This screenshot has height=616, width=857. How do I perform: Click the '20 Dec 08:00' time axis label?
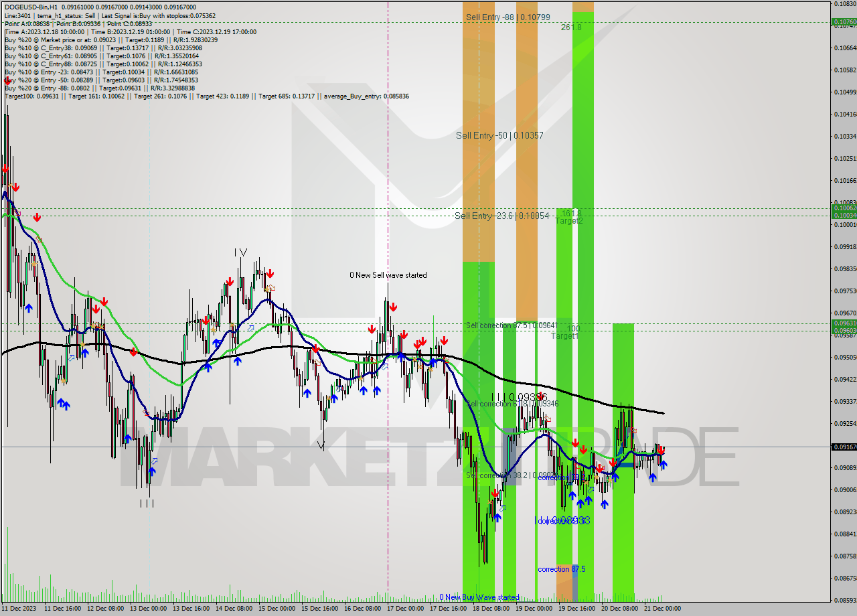pos(619,609)
